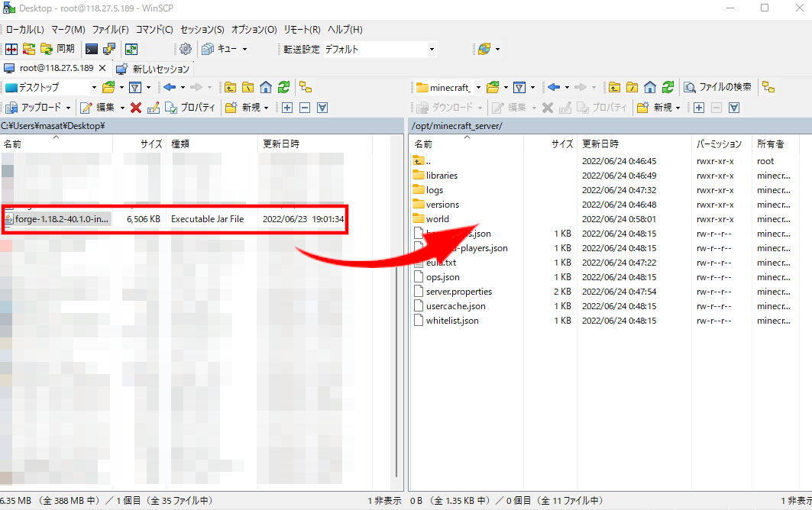Viewport: 812px width, 510px height.
Task: Open the セッション(S) menu
Action: (x=202, y=30)
